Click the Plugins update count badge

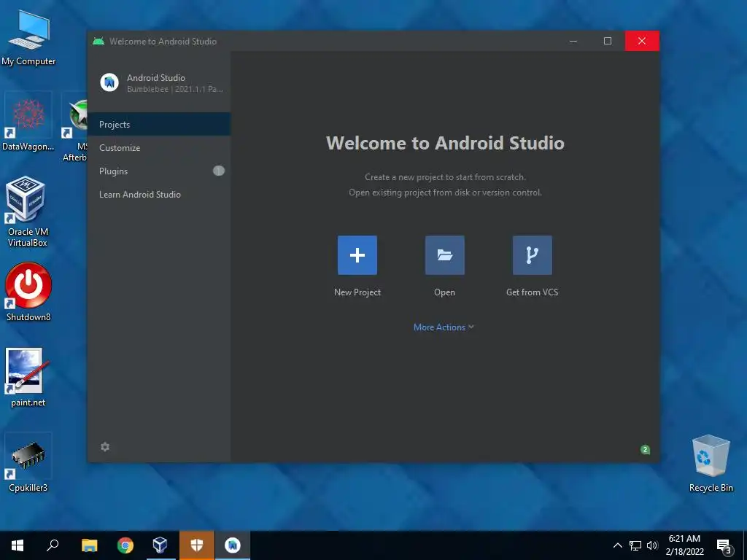tap(219, 171)
